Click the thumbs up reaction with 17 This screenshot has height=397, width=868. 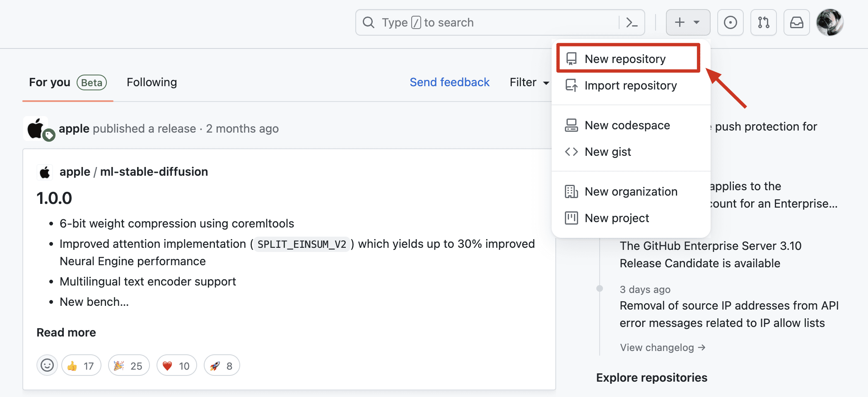pos(81,366)
